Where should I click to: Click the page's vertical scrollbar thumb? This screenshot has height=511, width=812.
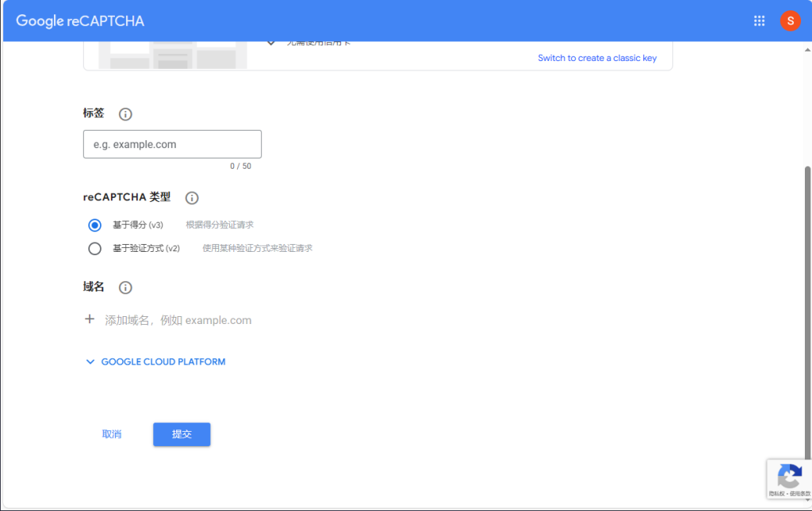tap(807, 312)
